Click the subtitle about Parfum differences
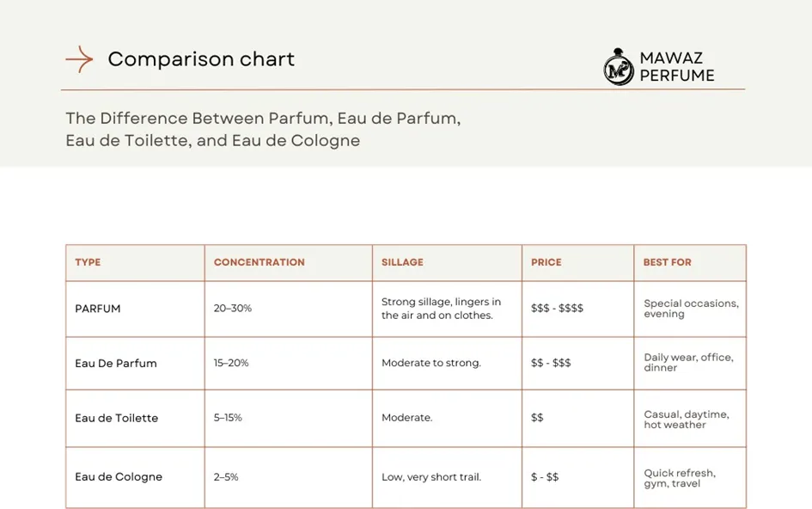The height and width of the screenshot is (509, 812). [x=263, y=129]
